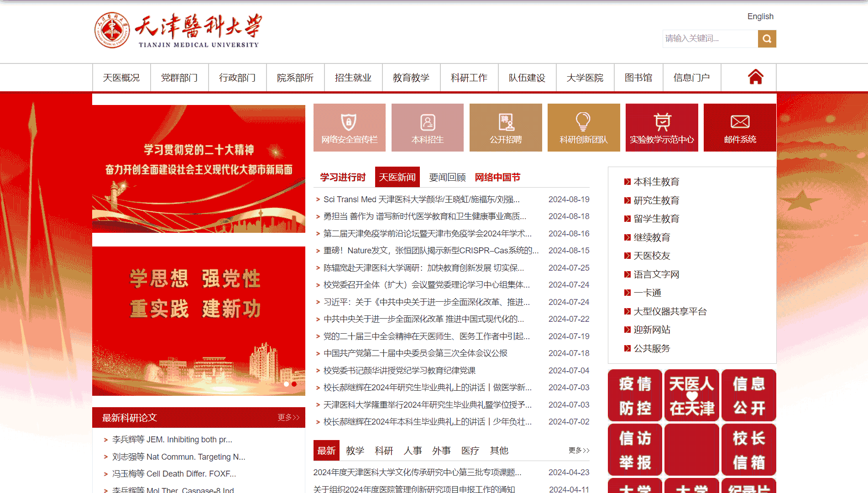Click the 大型仪器共享平台 link
868x493 pixels.
[x=670, y=311]
